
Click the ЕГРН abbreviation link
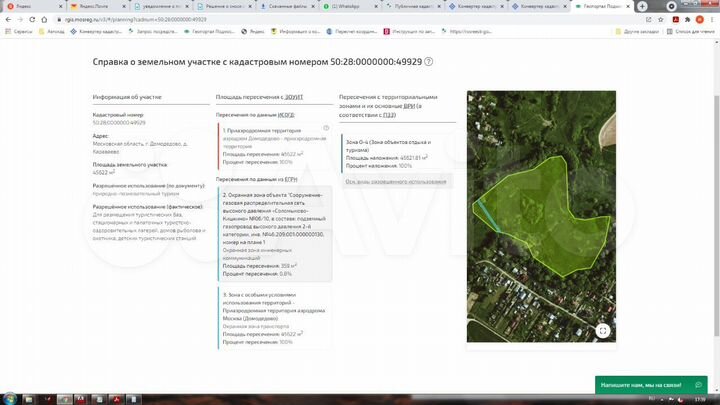click(291, 179)
